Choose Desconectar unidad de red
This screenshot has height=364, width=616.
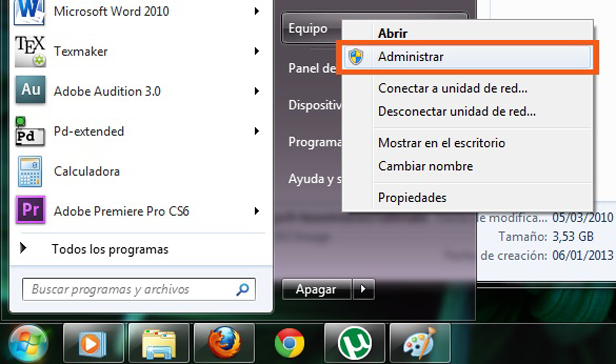coord(457,112)
